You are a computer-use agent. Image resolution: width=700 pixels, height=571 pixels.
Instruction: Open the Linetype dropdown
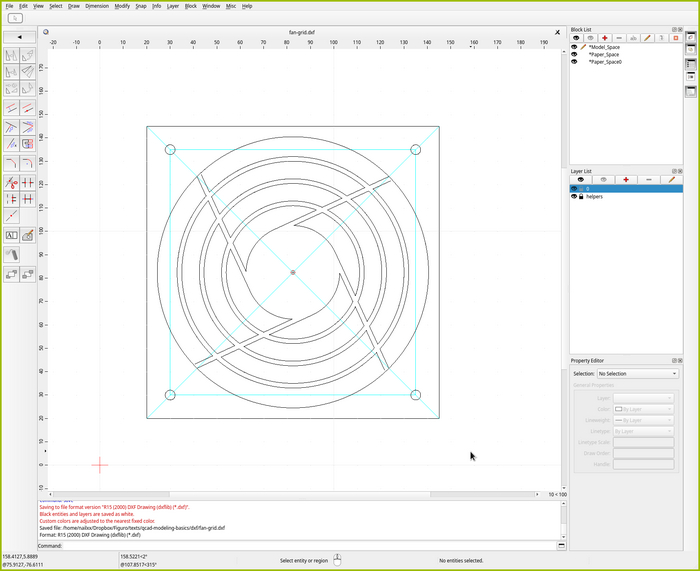click(644, 431)
